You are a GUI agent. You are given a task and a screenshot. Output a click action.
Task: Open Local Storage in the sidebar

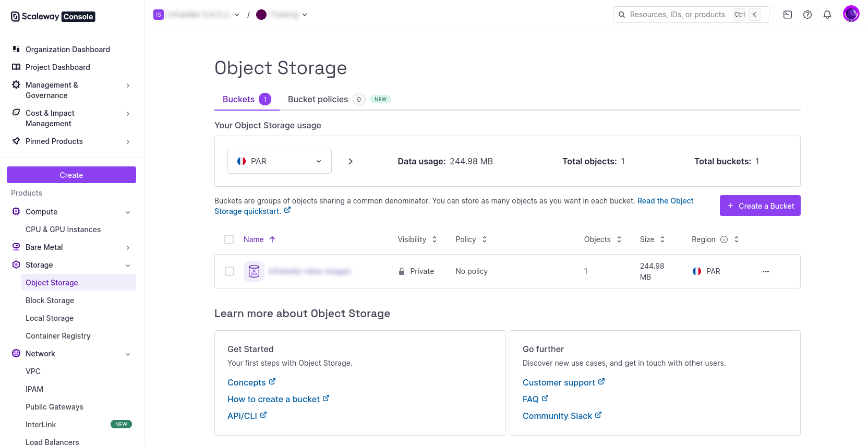(x=50, y=318)
